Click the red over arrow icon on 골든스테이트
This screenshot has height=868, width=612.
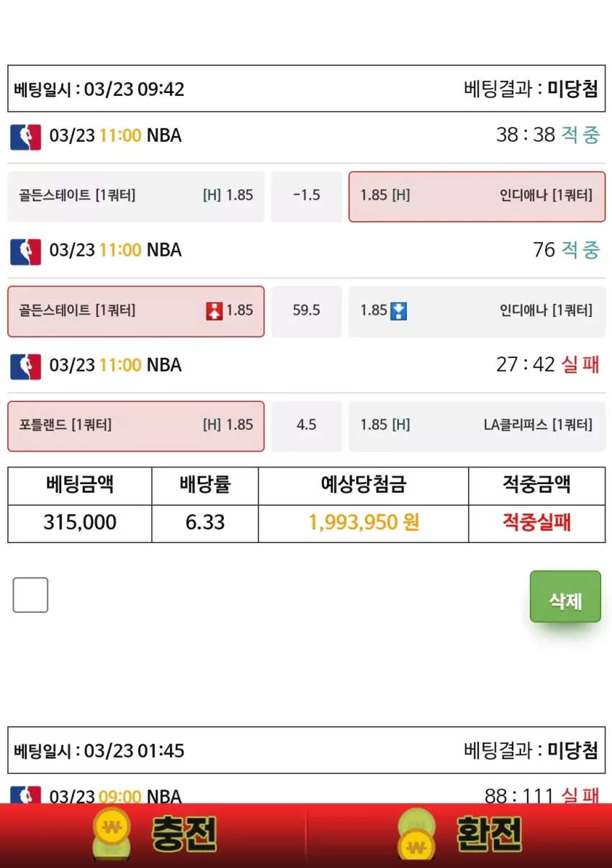click(215, 310)
